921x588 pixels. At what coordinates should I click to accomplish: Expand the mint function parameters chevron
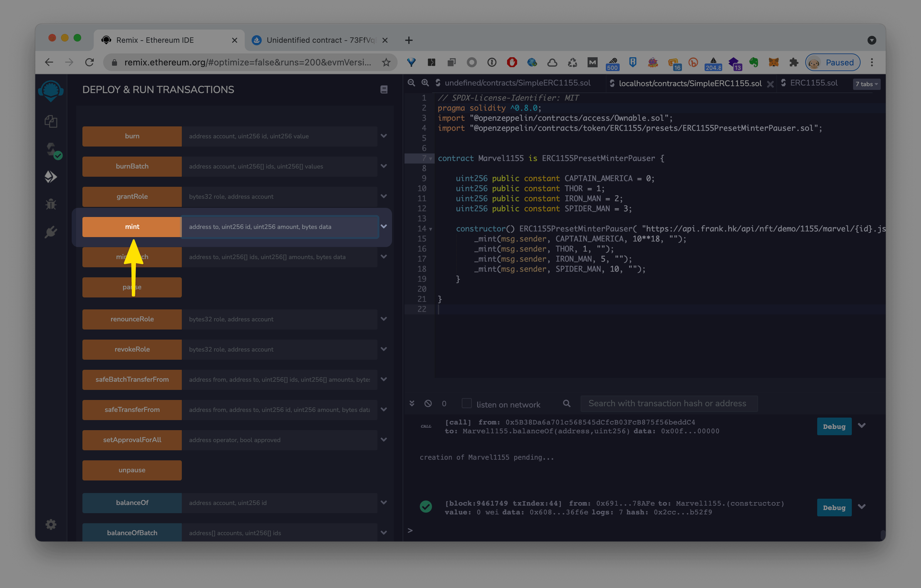point(384,226)
